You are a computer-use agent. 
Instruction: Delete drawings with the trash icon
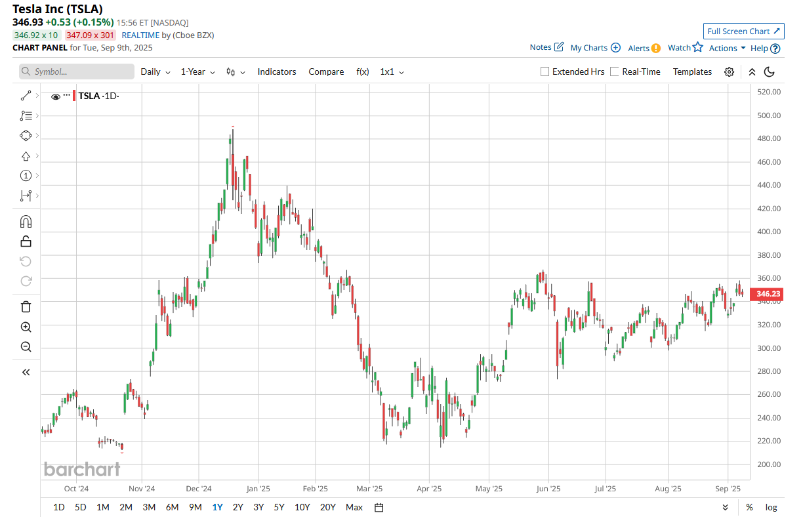[x=26, y=306]
